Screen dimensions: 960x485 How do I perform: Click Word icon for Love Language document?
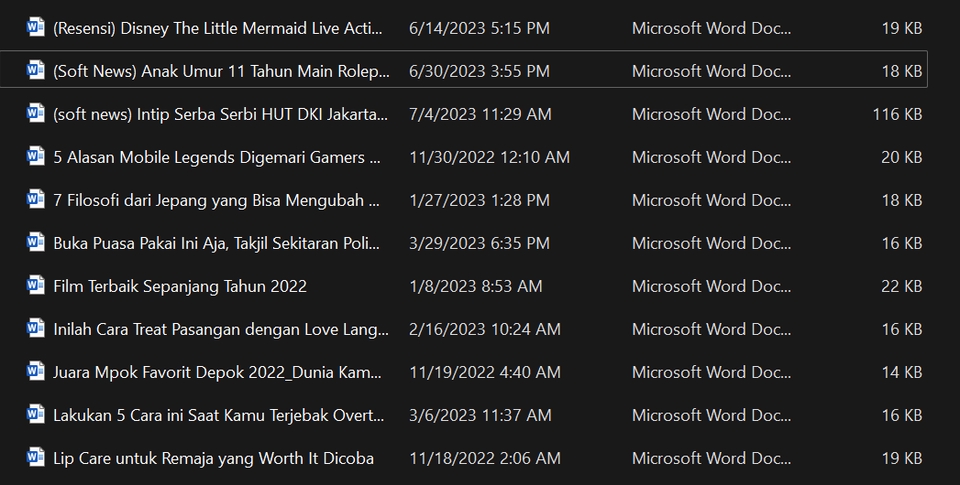36,328
